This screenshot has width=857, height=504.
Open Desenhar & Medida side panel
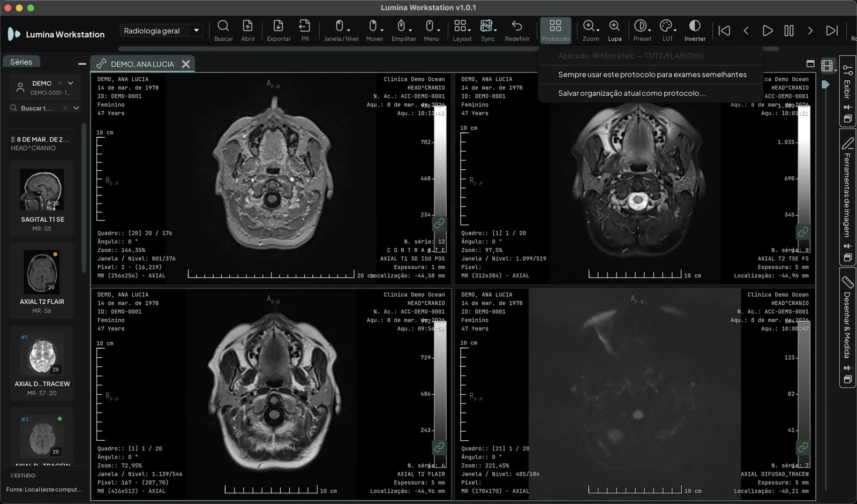click(847, 327)
